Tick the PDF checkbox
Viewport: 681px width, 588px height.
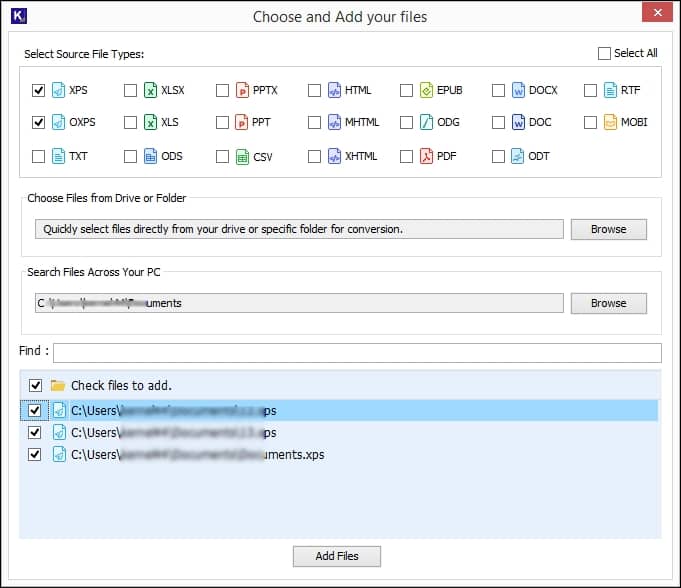point(406,156)
